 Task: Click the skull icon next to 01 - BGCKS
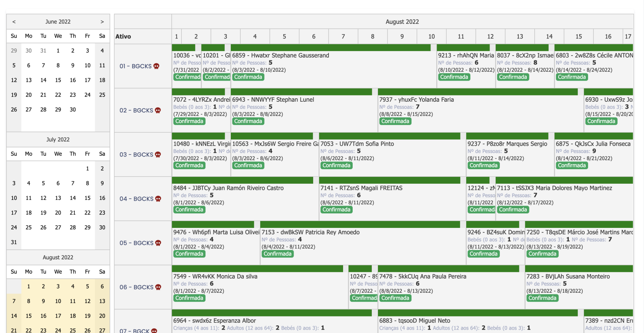156,66
